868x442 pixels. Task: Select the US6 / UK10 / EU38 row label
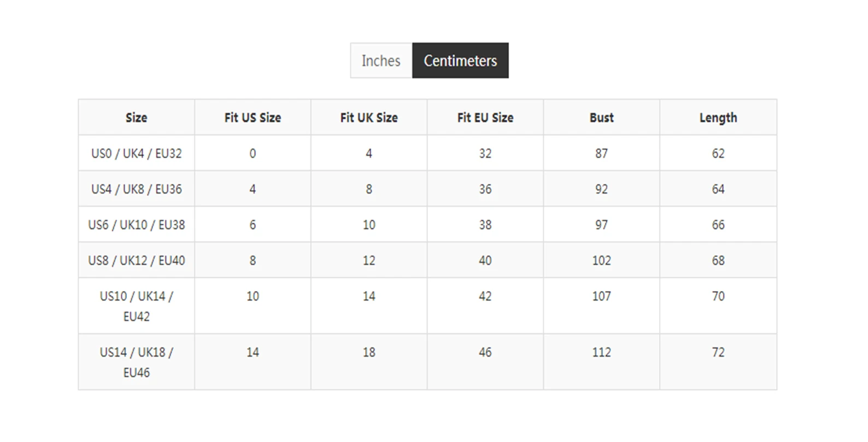pos(136,225)
